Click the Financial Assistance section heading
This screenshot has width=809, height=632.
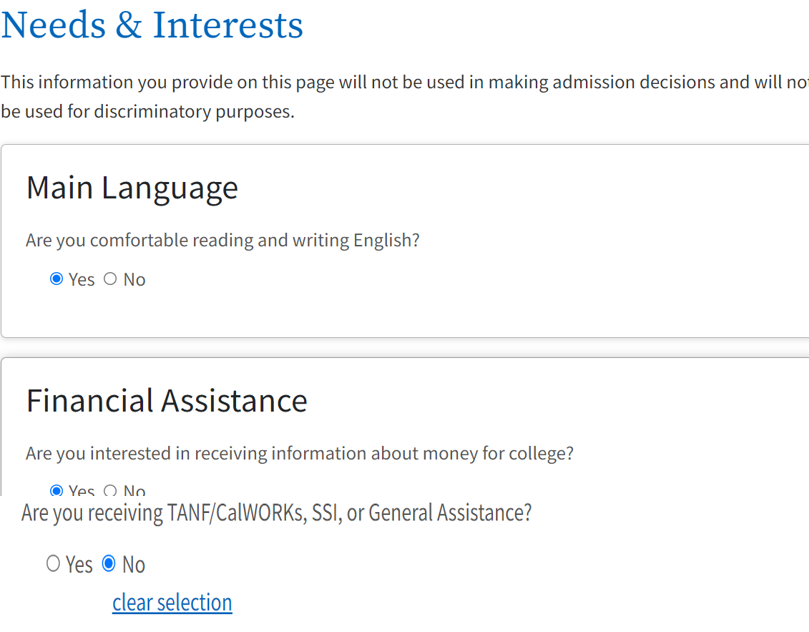pyautogui.click(x=167, y=401)
